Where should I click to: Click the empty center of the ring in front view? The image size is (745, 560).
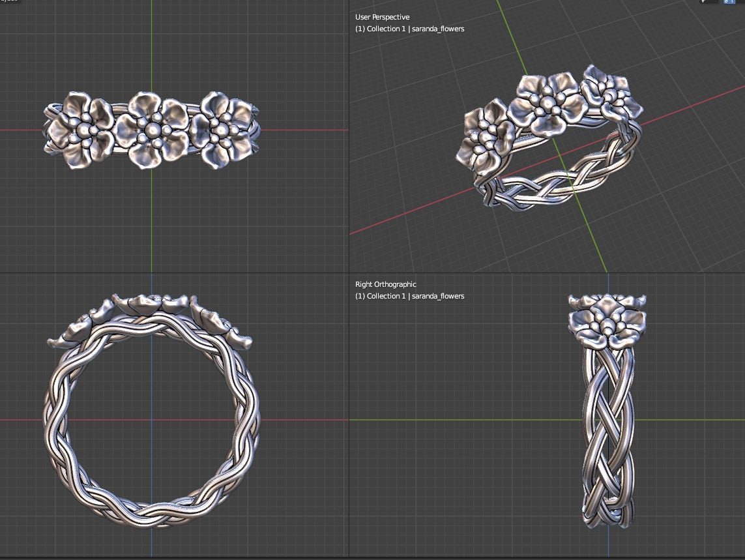152,420
